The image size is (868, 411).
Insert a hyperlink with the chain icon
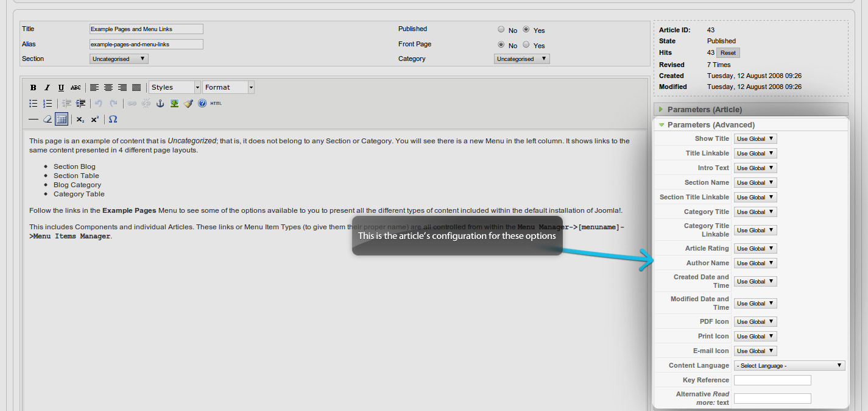point(132,104)
